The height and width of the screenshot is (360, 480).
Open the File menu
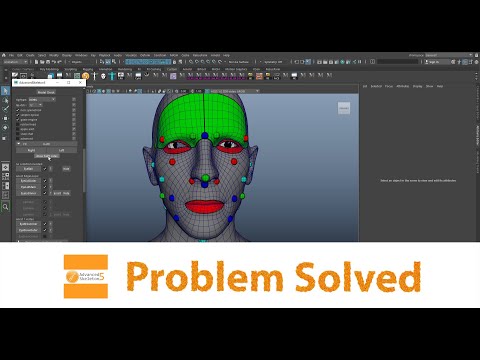point(11,55)
